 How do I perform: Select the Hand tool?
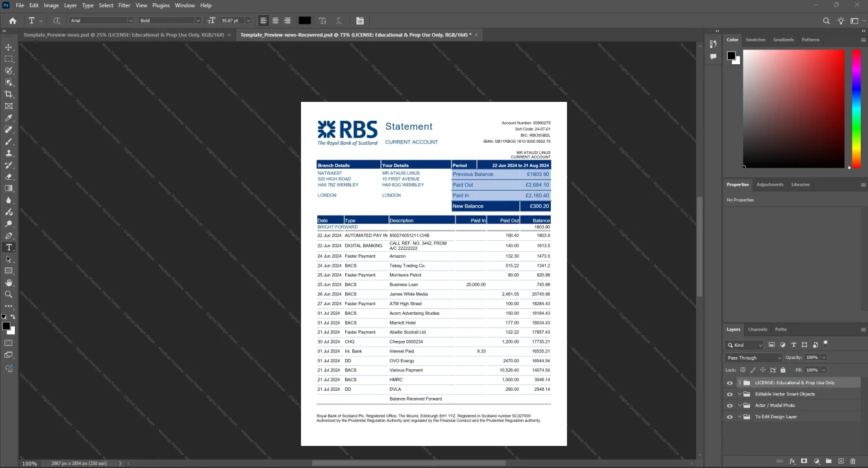tap(8, 283)
